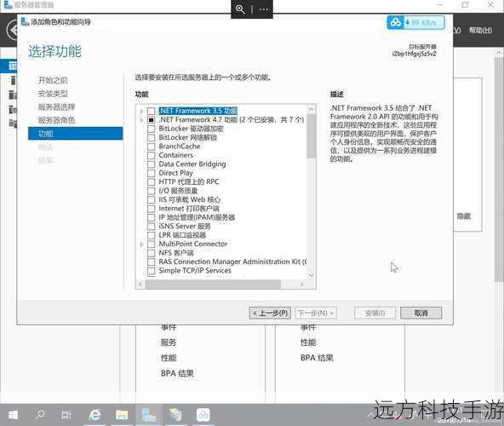Click Server Manager window vertical scrollbar
The height and width of the screenshot is (426, 504).
pyautogui.click(x=500, y=170)
